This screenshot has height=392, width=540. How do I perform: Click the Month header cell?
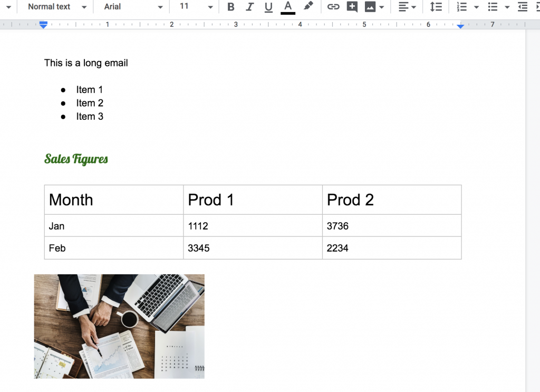point(114,200)
